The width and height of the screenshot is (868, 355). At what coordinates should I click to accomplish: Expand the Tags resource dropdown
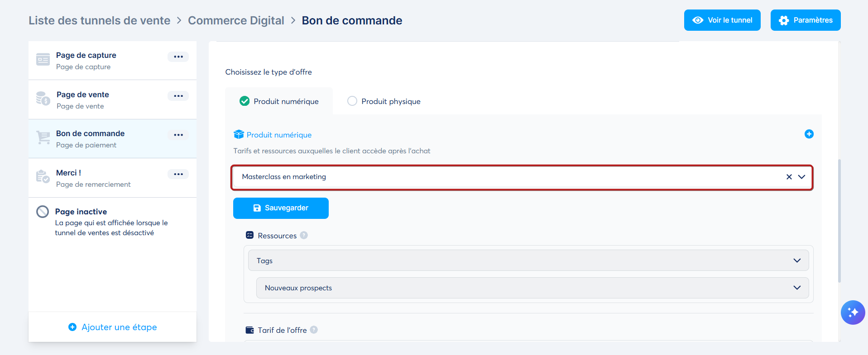[x=528, y=260]
